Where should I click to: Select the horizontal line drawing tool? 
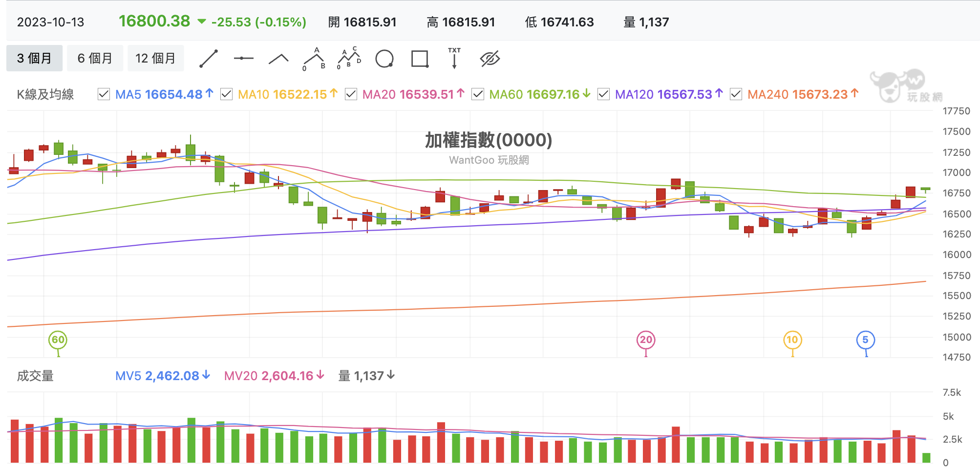(x=243, y=59)
